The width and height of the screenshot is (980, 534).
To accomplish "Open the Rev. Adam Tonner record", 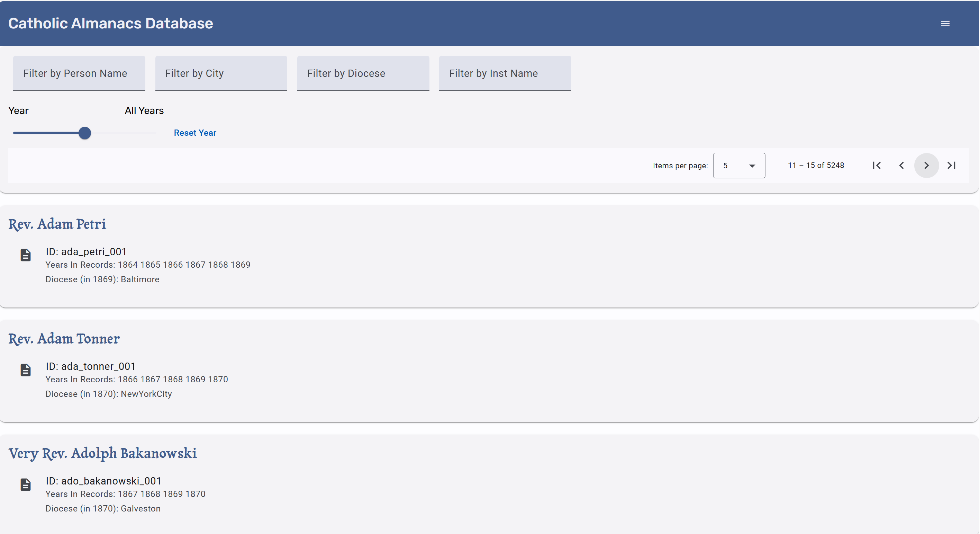I will coord(64,338).
